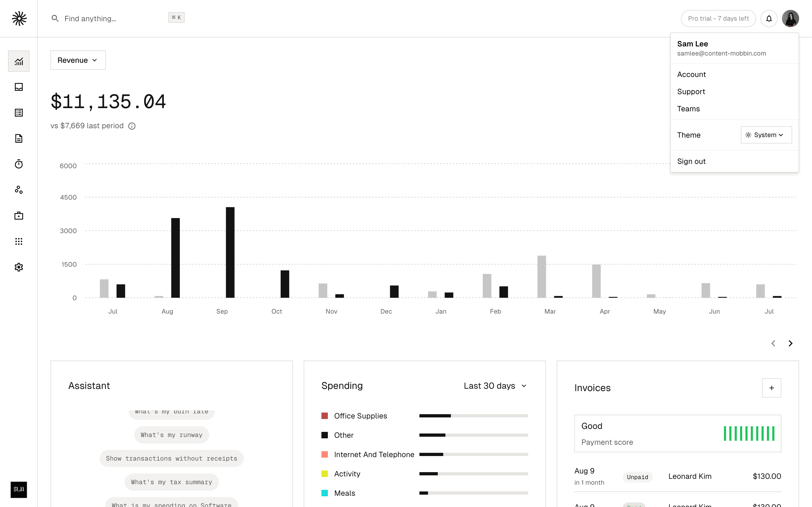Open the vault briefcase icon in sidebar
Viewport: 812px width, 507px height.
[19, 216]
